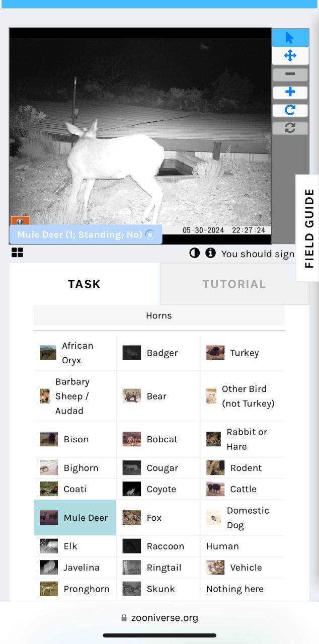
Task: Zoom out using the minus button
Action: [x=290, y=74]
